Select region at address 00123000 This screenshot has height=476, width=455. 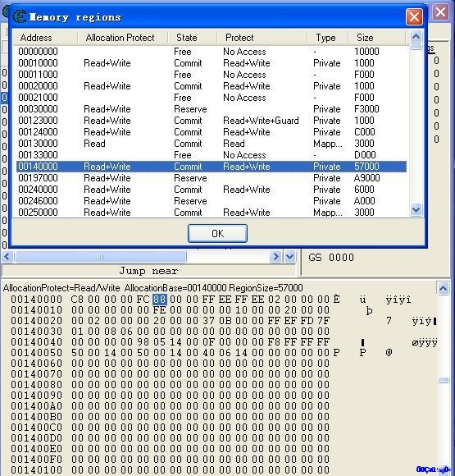(x=212, y=121)
